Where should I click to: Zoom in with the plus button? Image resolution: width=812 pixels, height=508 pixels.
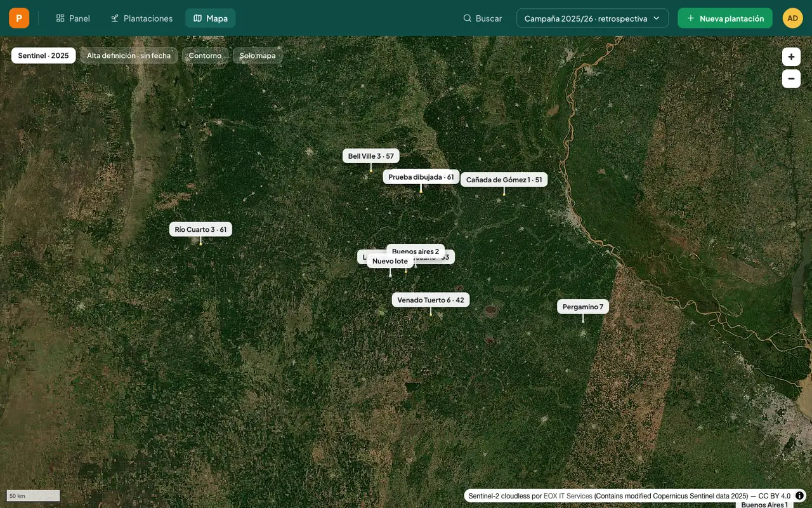click(791, 57)
